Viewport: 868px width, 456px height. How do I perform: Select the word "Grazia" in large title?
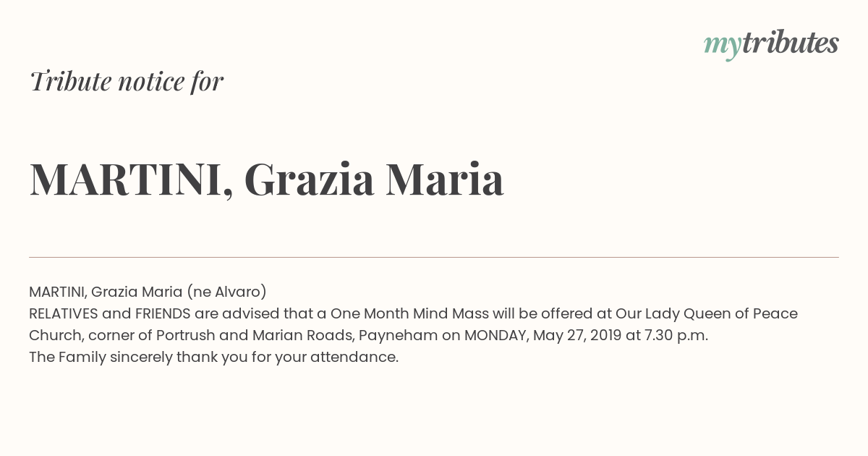(309, 180)
